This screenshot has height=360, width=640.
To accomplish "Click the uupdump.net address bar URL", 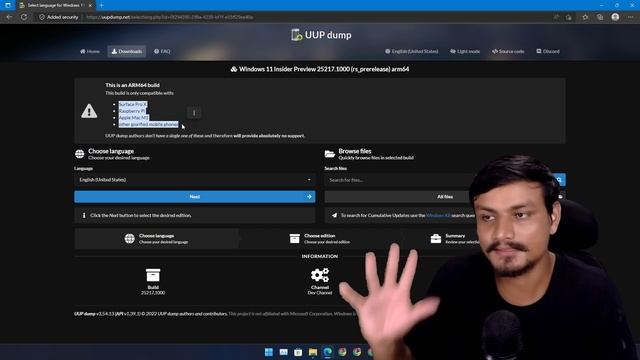I will [x=170, y=17].
